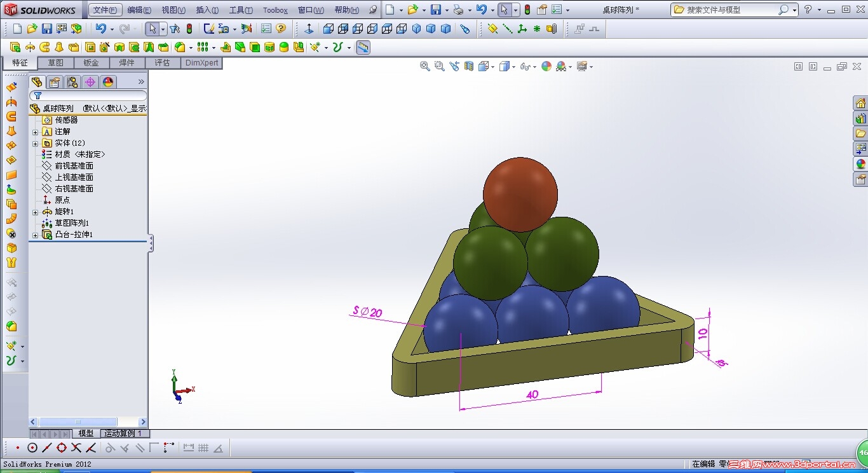Open the FeatureManager design tree tab icon
Screen dimensions: 868x473
(x=37, y=81)
